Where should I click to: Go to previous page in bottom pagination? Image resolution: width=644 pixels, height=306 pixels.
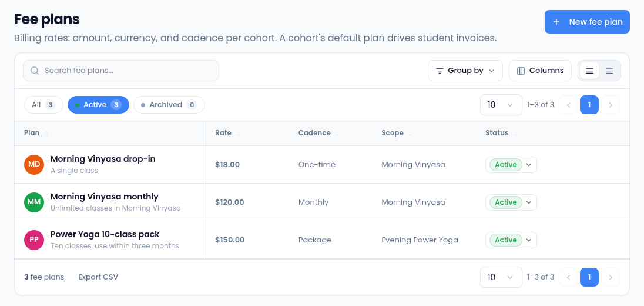(x=568, y=277)
